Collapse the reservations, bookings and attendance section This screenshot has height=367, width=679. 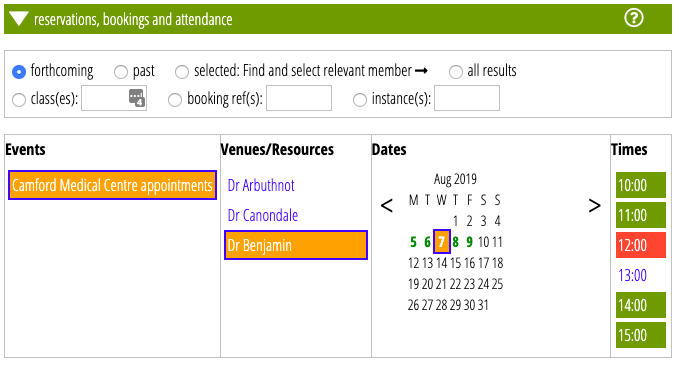coord(19,19)
